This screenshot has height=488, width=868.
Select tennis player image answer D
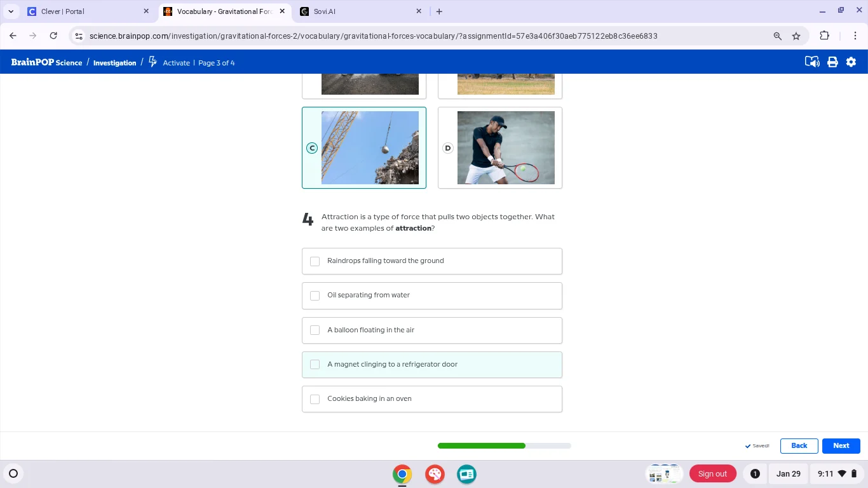(500, 148)
